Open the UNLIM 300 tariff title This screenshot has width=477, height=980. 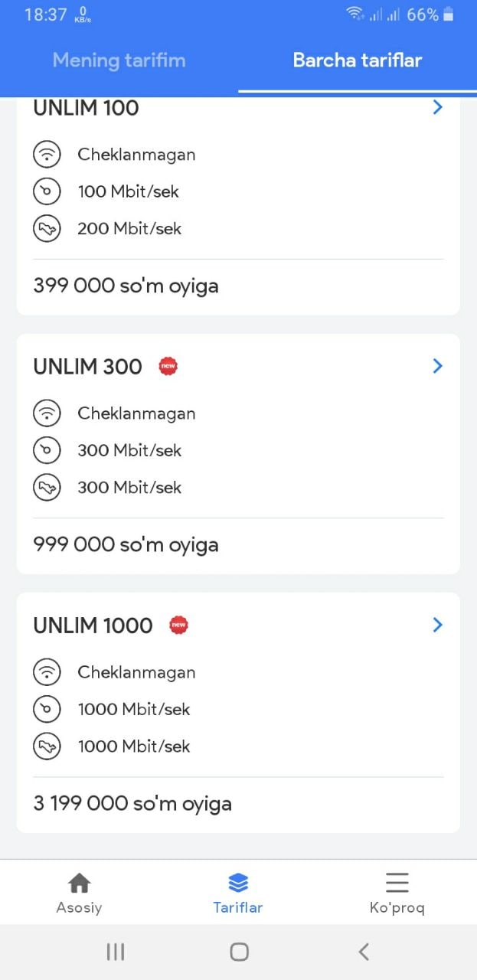87,367
